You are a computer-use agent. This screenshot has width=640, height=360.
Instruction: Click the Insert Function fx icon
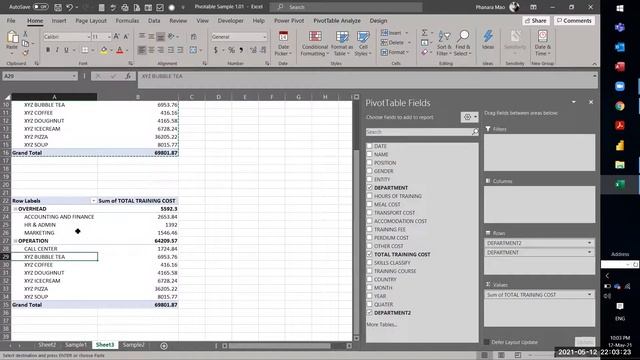(128, 76)
